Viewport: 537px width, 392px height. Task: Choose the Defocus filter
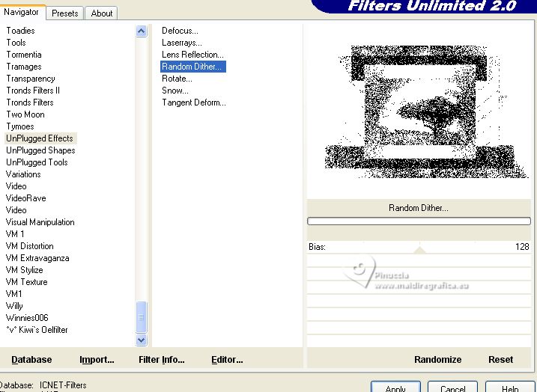point(180,31)
